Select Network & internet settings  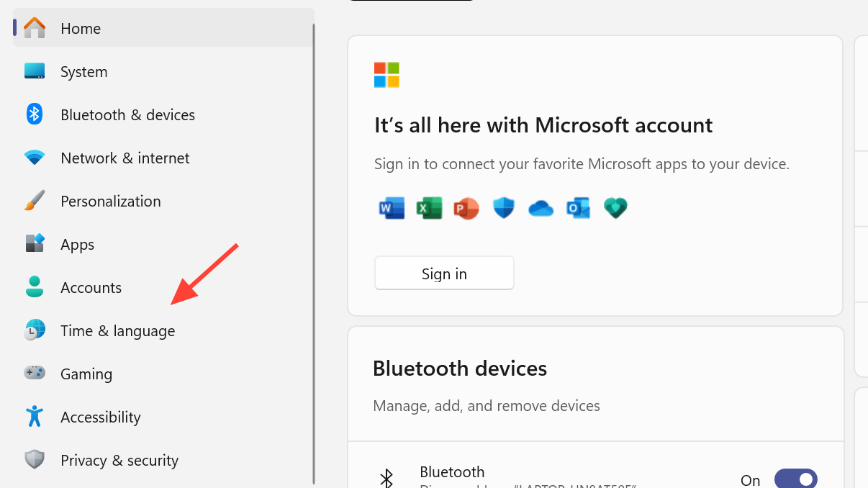(163, 158)
